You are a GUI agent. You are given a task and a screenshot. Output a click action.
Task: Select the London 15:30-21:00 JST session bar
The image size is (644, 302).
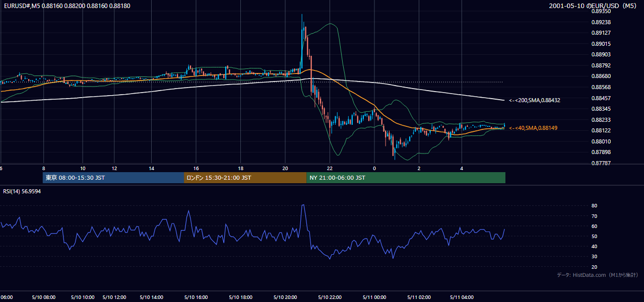pos(245,178)
